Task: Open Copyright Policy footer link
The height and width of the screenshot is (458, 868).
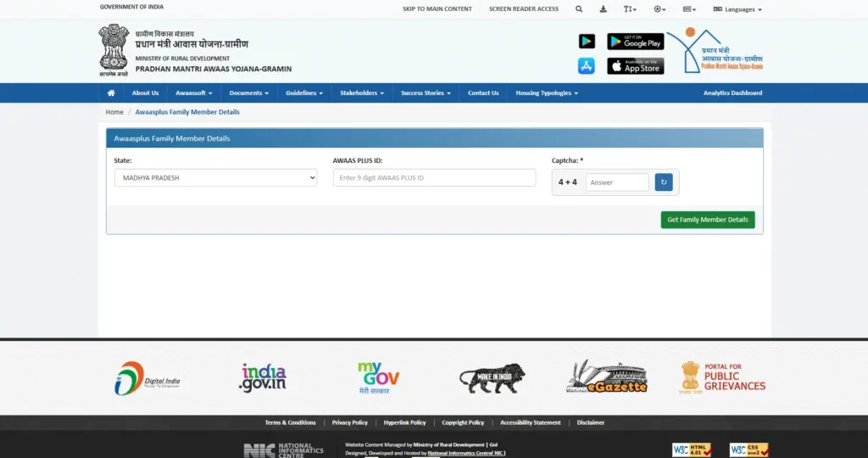Action: pos(463,422)
